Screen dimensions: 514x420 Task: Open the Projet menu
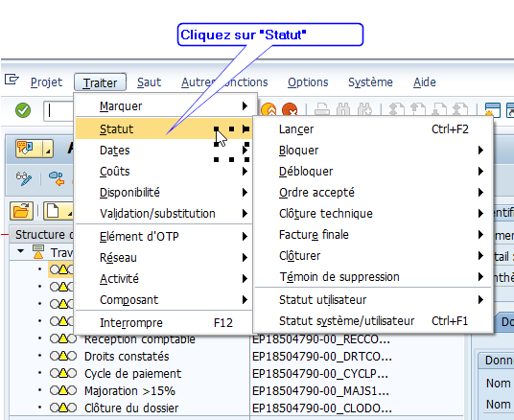pyautogui.click(x=46, y=82)
